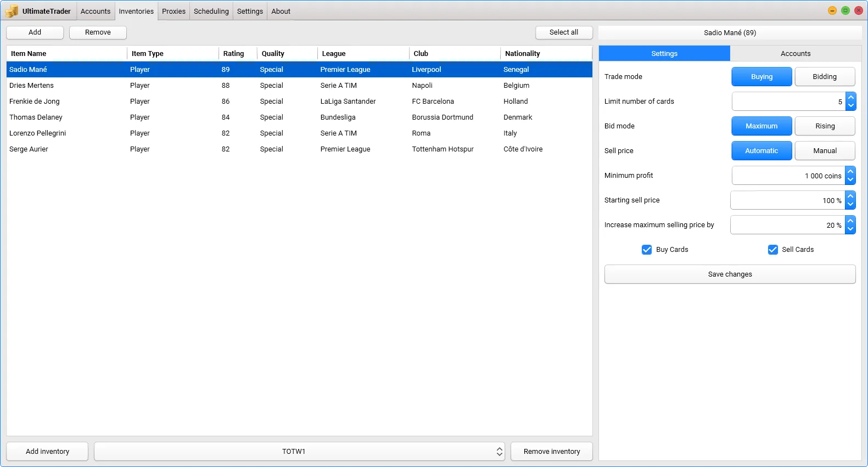This screenshot has width=868, height=467.
Task: Sort by Item Name column header
Action: click(66, 54)
